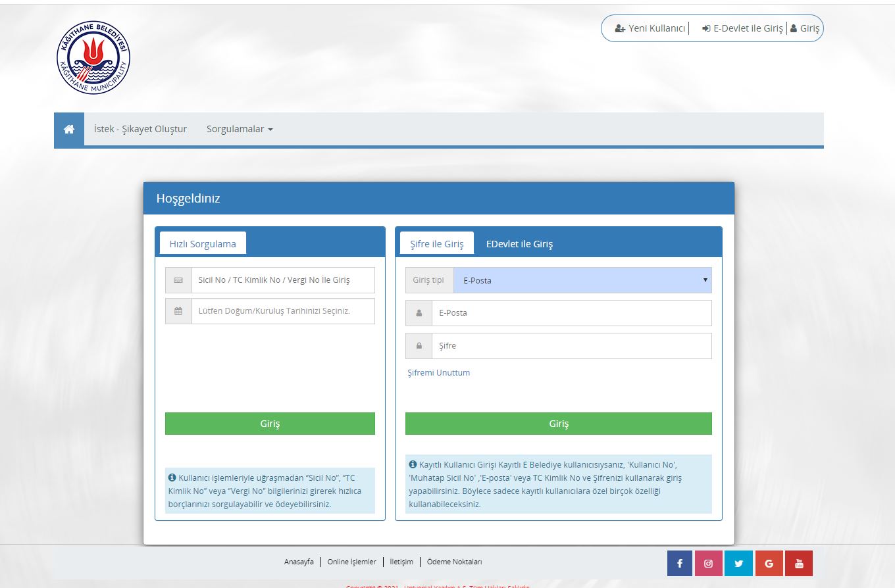This screenshot has height=588, width=895.
Task: Expand the Sorgulamalar dropdown menu
Action: coord(240,130)
